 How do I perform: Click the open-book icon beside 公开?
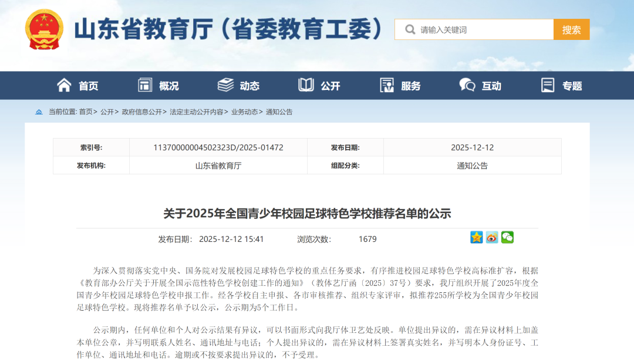(306, 85)
